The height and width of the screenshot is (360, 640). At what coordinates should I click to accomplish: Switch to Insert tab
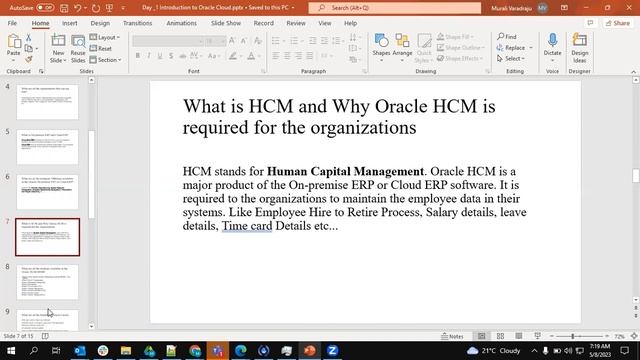click(69, 23)
